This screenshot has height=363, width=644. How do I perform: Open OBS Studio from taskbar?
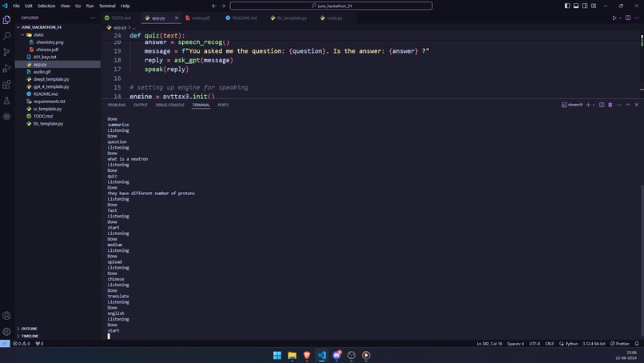tap(351, 355)
